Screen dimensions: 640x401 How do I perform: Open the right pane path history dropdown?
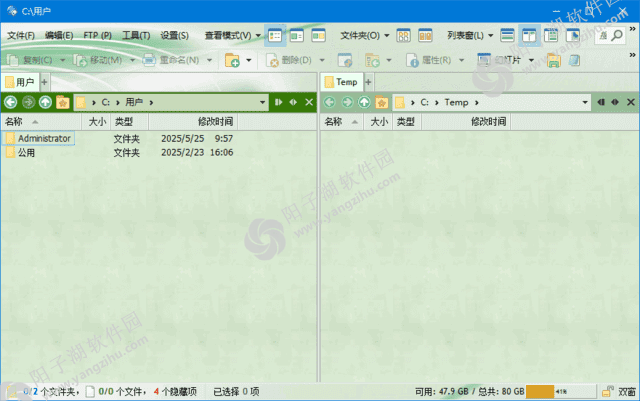[x=585, y=102]
